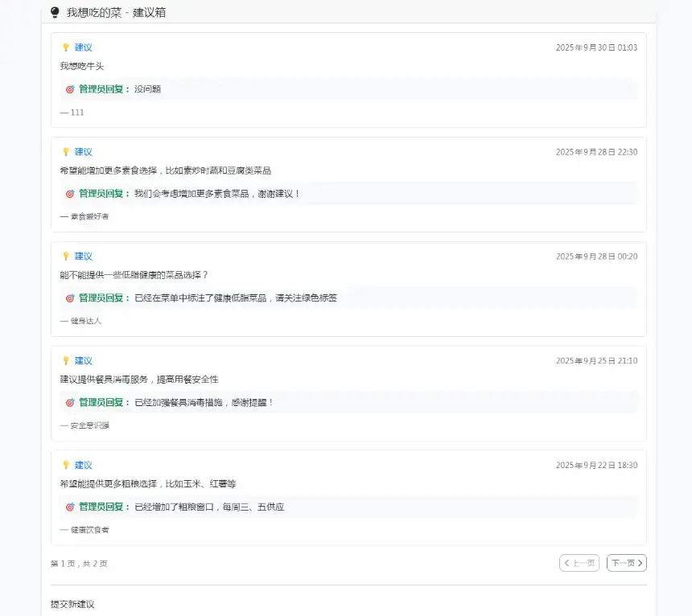Image resolution: width=692 pixels, height=616 pixels.
Task: Click the page indicator 第 1 页, 共 2 页
Action: click(x=79, y=564)
